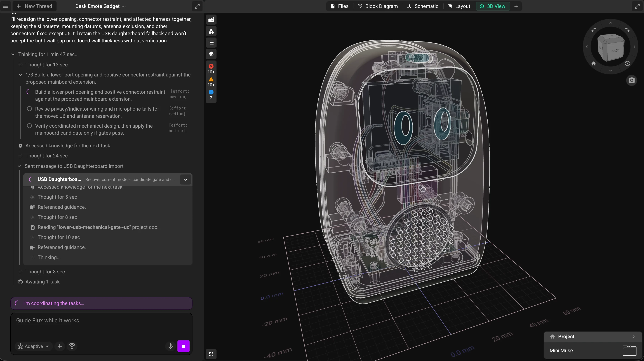Start voice input with the microphone
The height and width of the screenshot is (361, 644).
pos(170,346)
